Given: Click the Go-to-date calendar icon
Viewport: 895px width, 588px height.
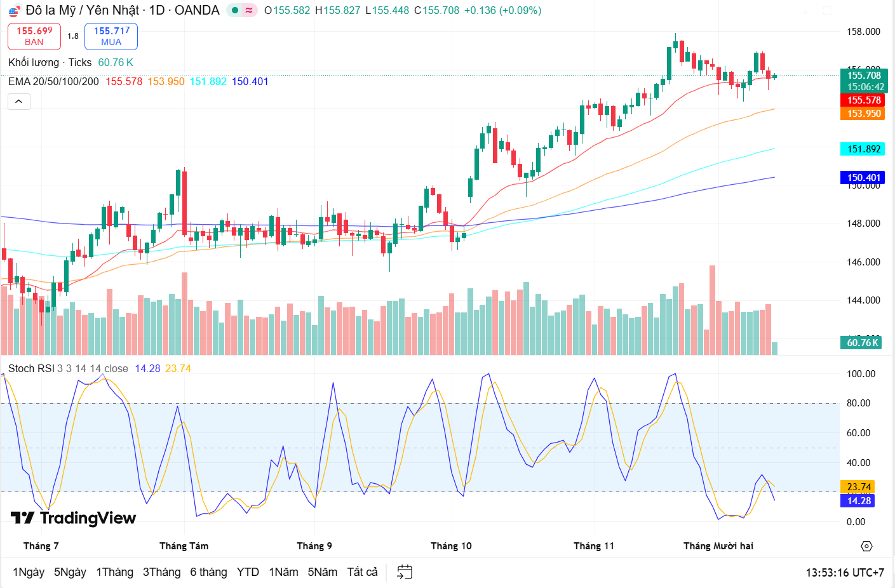Looking at the screenshot, I should (x=404, y=571).
